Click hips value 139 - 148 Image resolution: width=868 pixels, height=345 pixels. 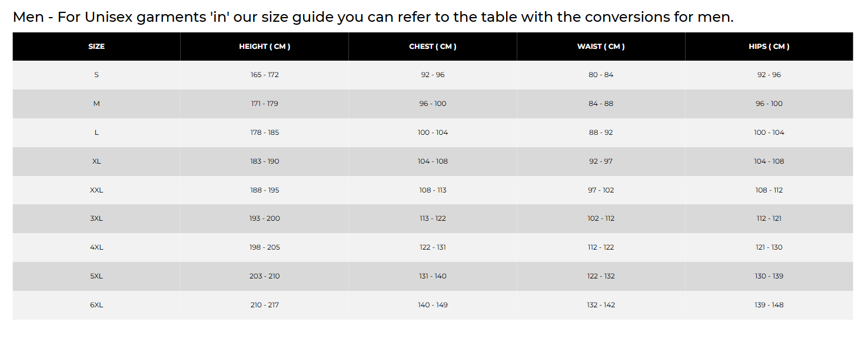point(769,305)
